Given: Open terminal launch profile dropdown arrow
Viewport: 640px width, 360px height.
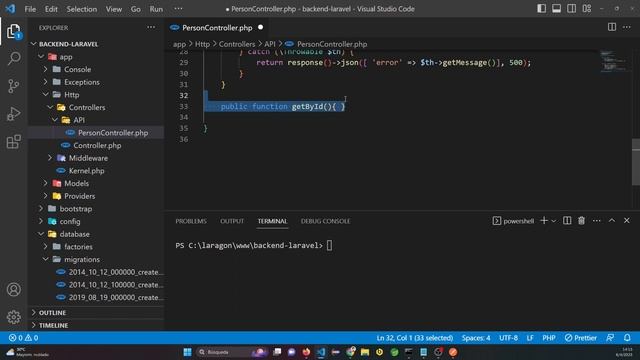Looking at the screenshot, I should pyautogui.click(x=553, y=221).
